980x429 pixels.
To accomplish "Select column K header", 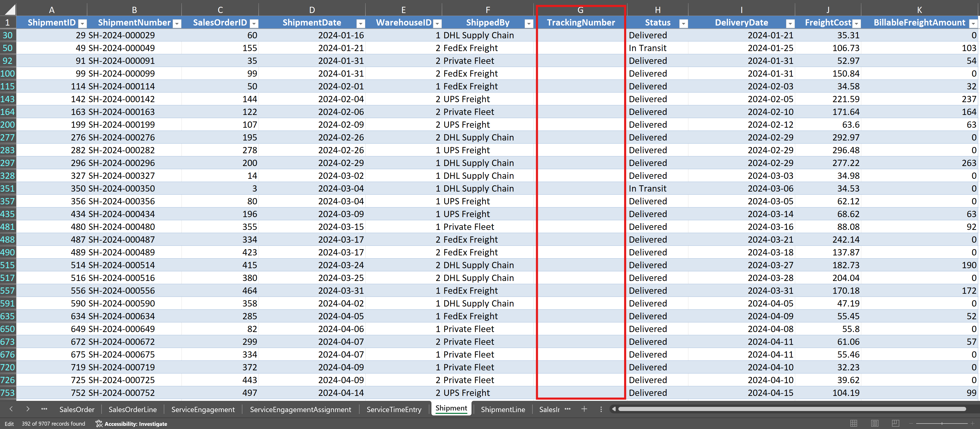I will click(919, 10).
